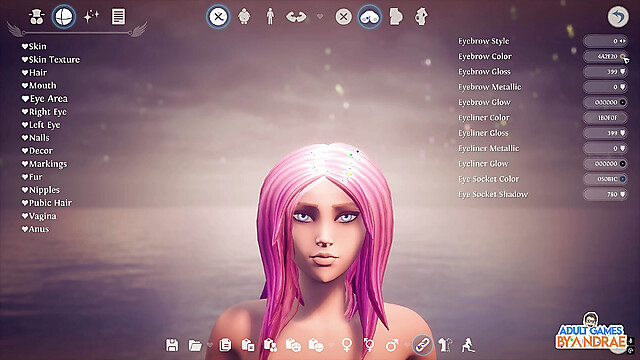Select the male gender symbol
The image size is (640, 360).
pyautogui.click(x=392, y=345)
